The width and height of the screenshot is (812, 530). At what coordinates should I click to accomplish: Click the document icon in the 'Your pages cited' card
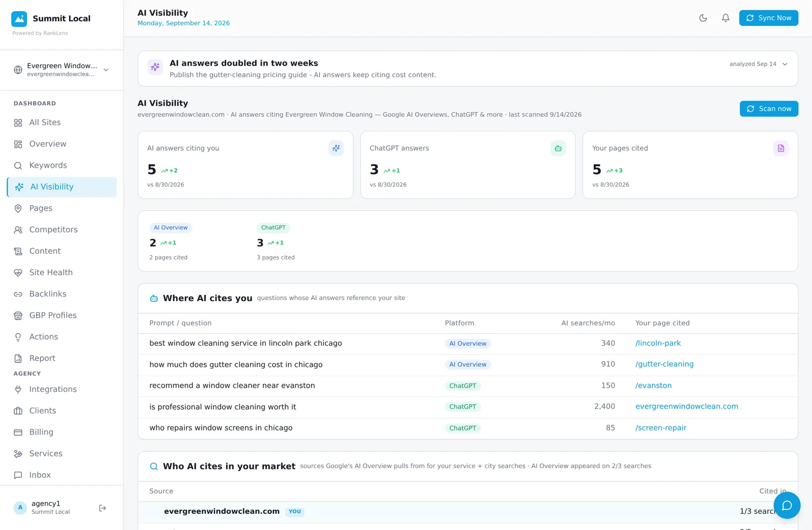pyautogui.click(x=781, y=148)
